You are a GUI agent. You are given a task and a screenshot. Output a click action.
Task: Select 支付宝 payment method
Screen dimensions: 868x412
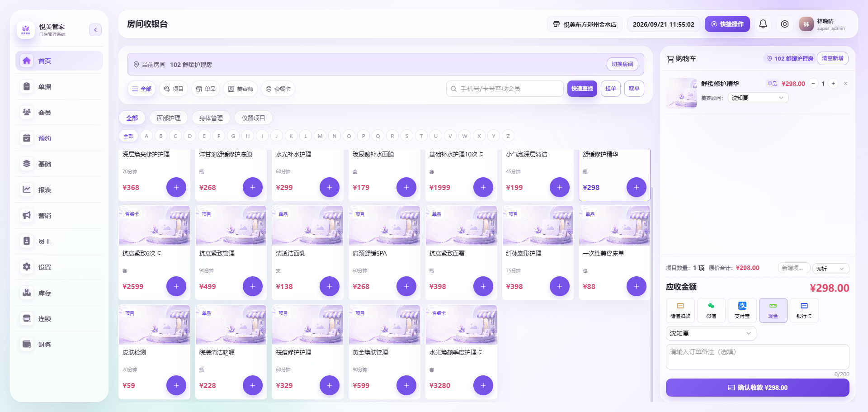[742, 310]
